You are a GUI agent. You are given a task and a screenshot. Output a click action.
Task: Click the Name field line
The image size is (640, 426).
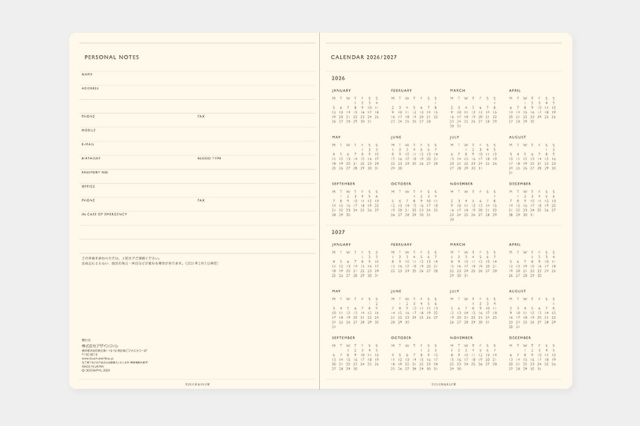pos(190,80)
